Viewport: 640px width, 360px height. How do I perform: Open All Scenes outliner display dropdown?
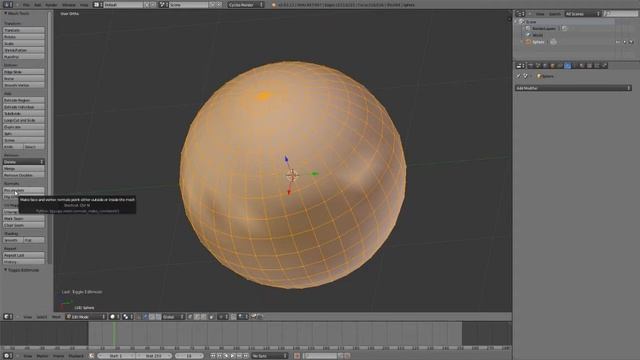(583, 14)
